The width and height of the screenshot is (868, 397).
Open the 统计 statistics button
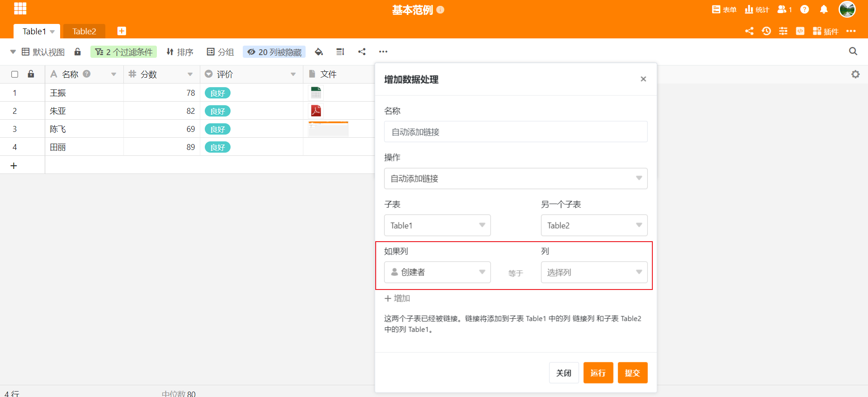click(757, 9)
